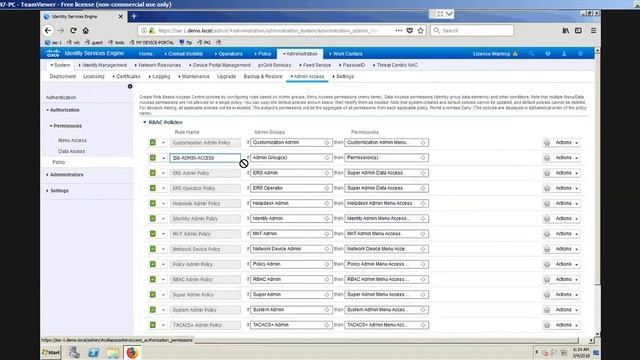Open the Work Centers menu

346,54
